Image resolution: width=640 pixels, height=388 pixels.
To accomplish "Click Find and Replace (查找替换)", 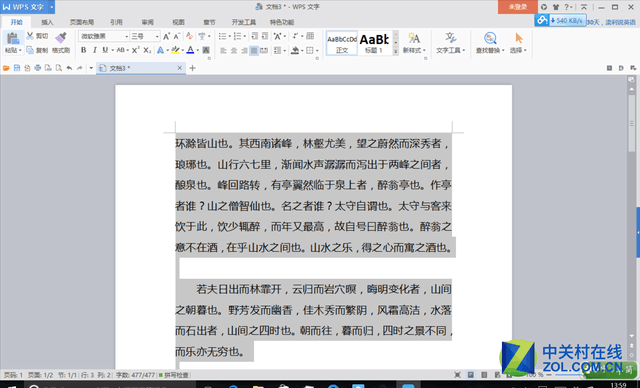I will [x=490, y=43].
